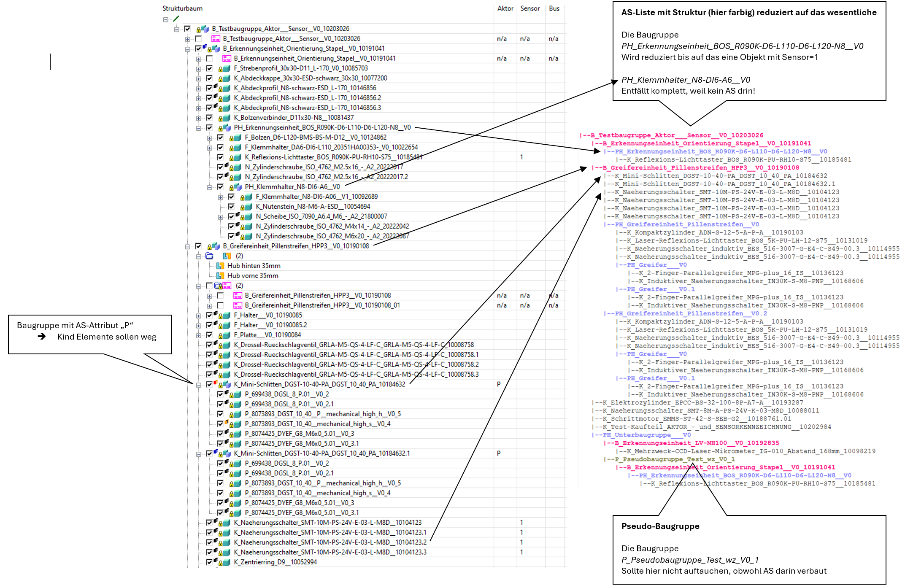Select P_Pseudobaugruppe_Test_wz_V0_1 in colored AS list
This screenshot has height=588, width=905.
(674, 459)
